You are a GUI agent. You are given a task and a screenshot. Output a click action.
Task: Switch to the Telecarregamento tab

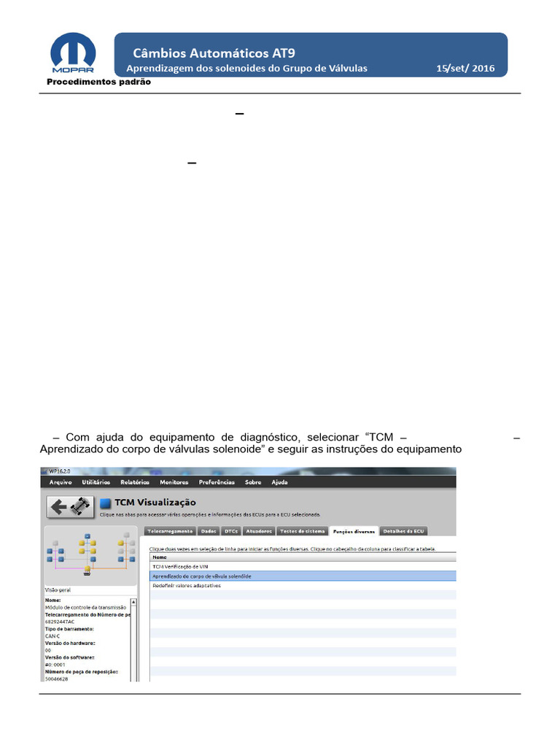click(170, 531)
